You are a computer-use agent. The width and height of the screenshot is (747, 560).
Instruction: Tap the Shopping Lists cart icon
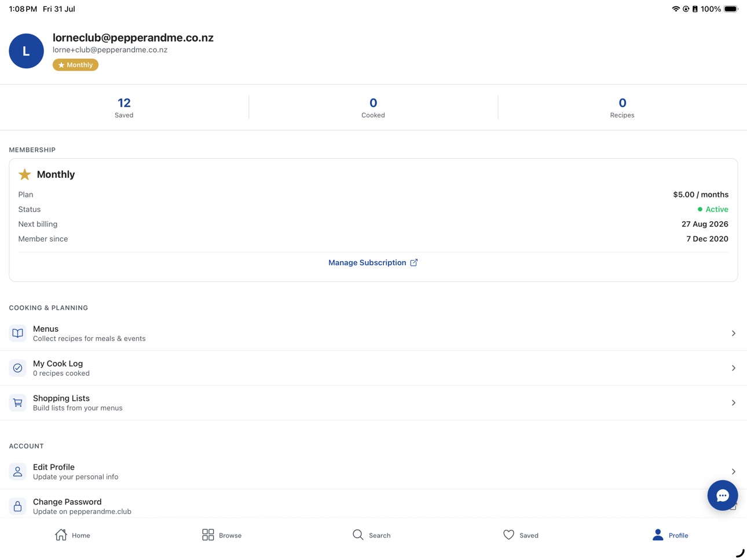pyautogui.click(x=18, y=402)
